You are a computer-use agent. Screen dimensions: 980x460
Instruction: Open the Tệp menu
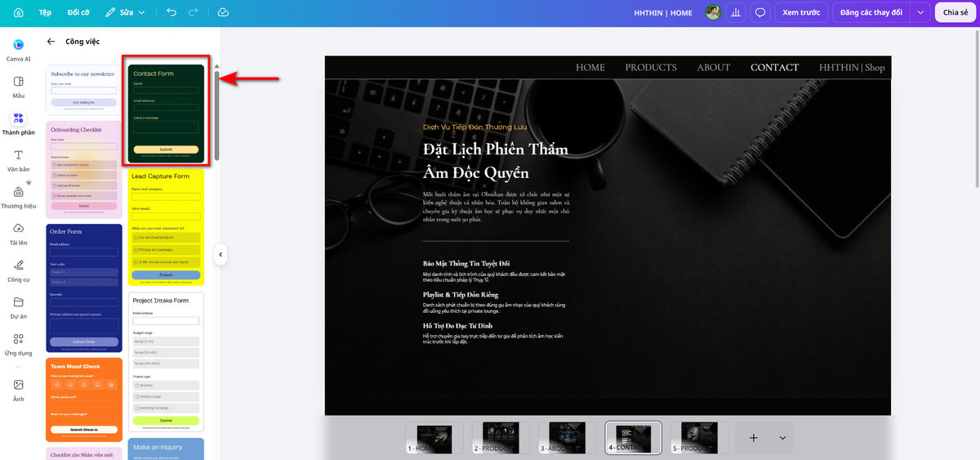(x=45, y=13)
